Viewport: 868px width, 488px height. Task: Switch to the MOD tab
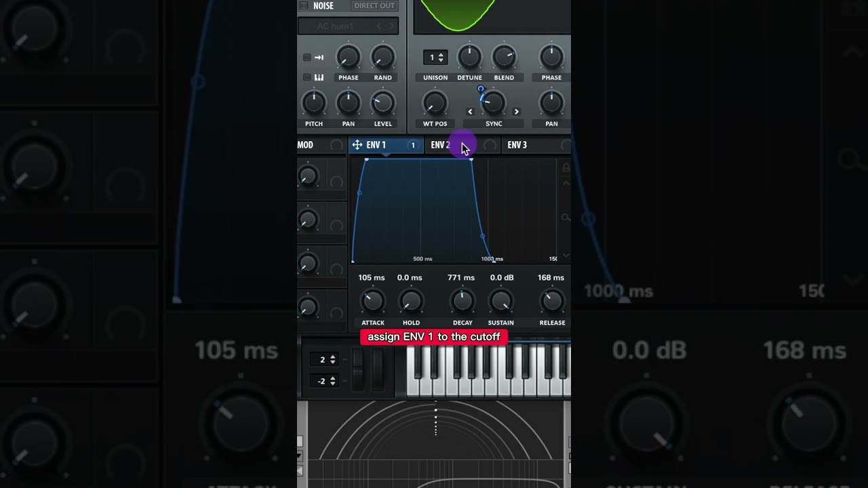click(x=305, y=145)
